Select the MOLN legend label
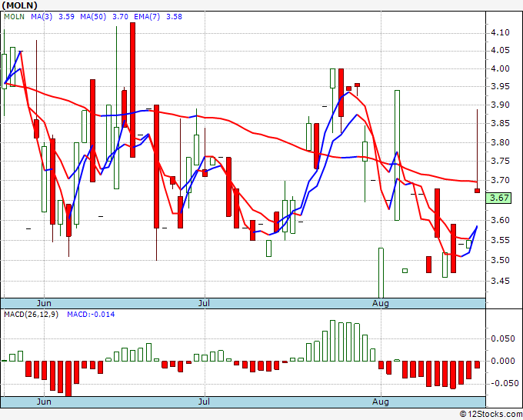The width and height of the screenshot is (523, 420). click(14, 17)
